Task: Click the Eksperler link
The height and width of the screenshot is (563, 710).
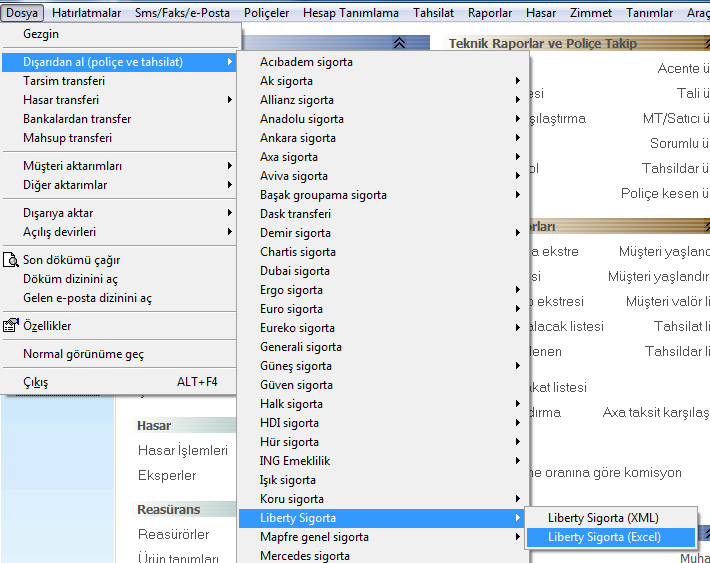Action: click(x=167, y=475)
